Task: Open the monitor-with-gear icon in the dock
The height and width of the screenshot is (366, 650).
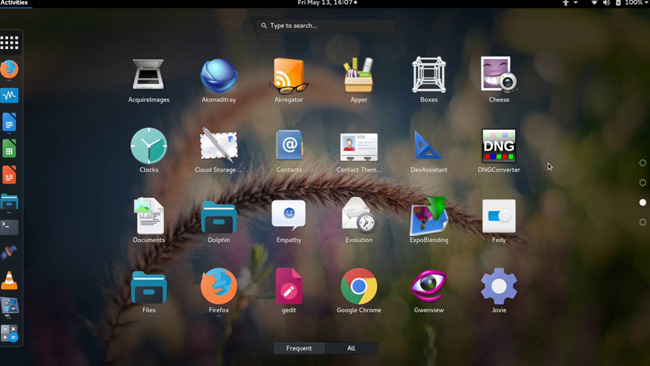Action: click(9, 307)
